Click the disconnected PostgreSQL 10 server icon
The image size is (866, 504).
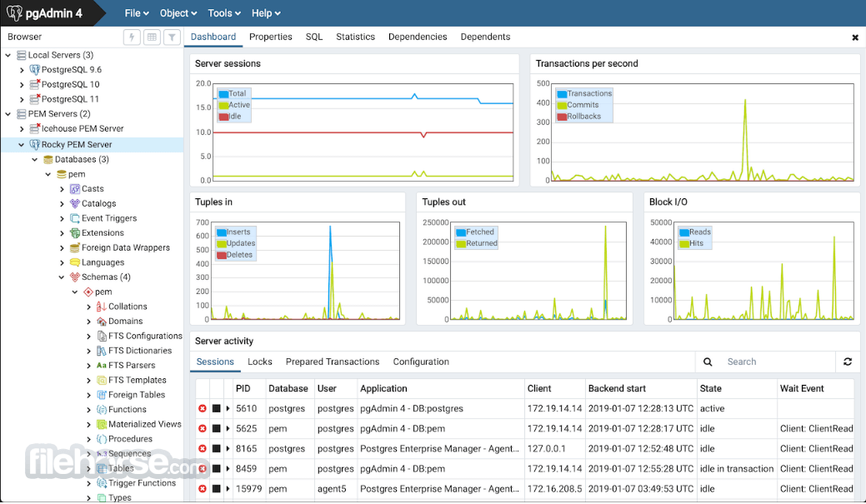tap(34, 84)
